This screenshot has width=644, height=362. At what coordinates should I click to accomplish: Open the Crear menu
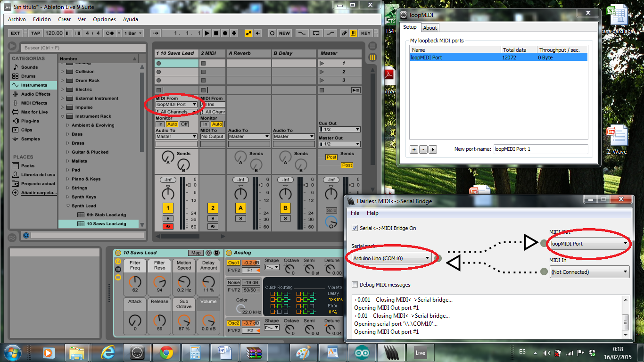(65, 19)
